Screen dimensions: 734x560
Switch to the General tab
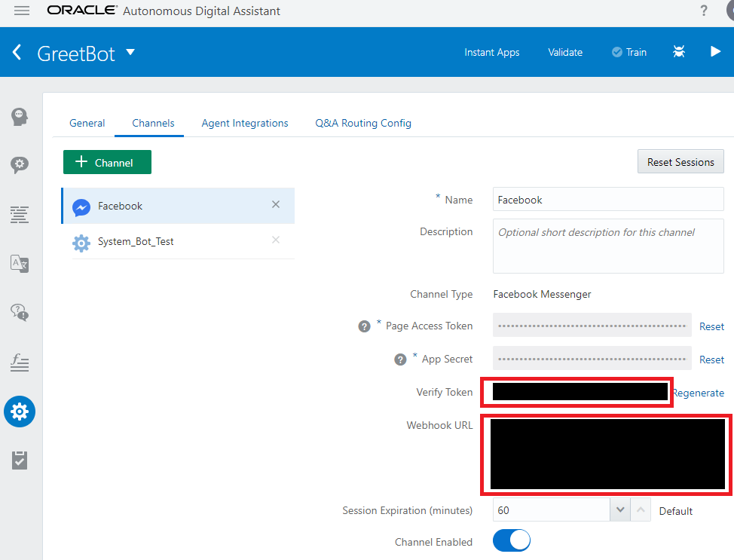[x=87, y=123]
